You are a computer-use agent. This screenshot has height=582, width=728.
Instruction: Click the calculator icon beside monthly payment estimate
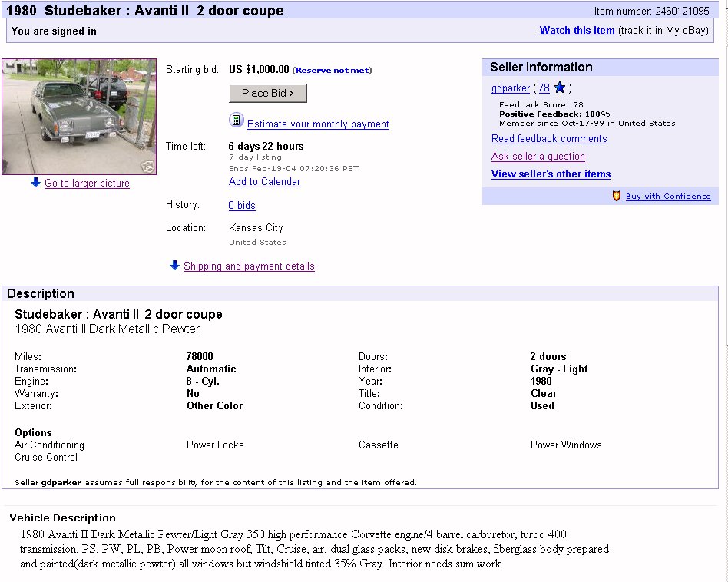237,121
